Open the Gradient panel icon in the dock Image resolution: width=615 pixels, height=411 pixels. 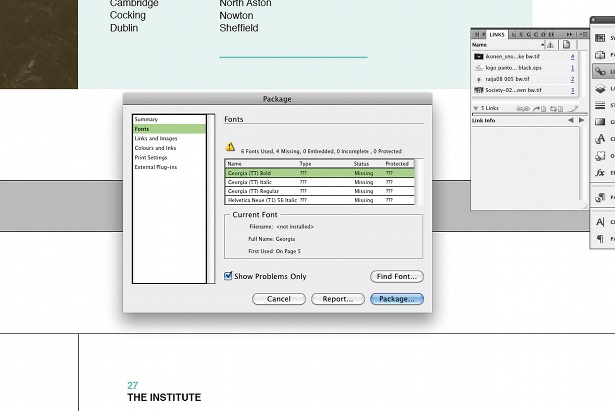click(600, 122)
